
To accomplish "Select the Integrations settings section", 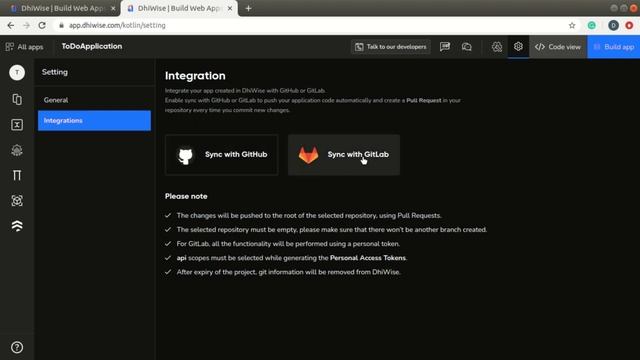I will [94, 120].
